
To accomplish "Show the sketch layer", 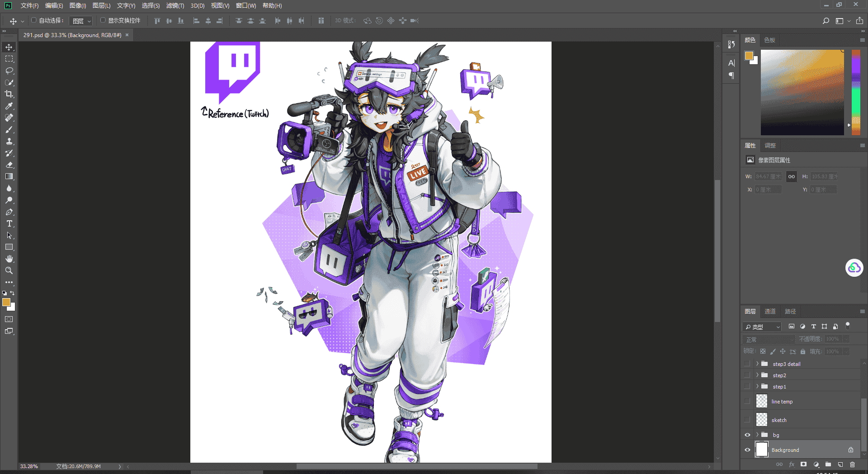I will pyautogui.click(x=747, y=420).
